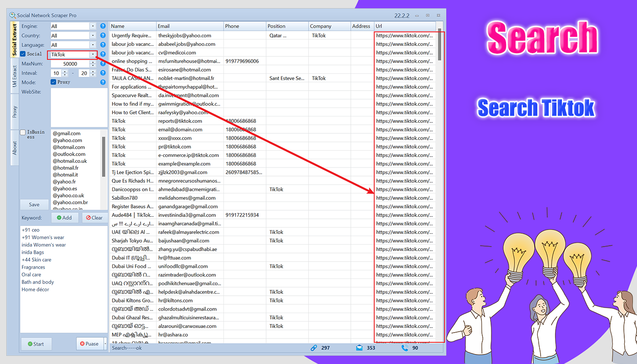This screenshot has width=637, height=364.
Task: Switch to the Url Extract tab
Action: click(15, 76)
